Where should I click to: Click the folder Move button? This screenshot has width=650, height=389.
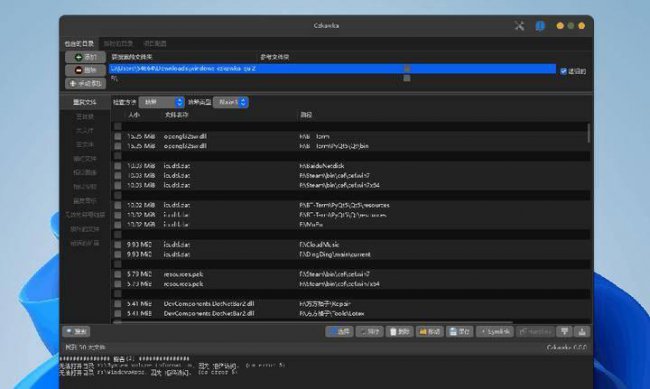coord(429,331)
